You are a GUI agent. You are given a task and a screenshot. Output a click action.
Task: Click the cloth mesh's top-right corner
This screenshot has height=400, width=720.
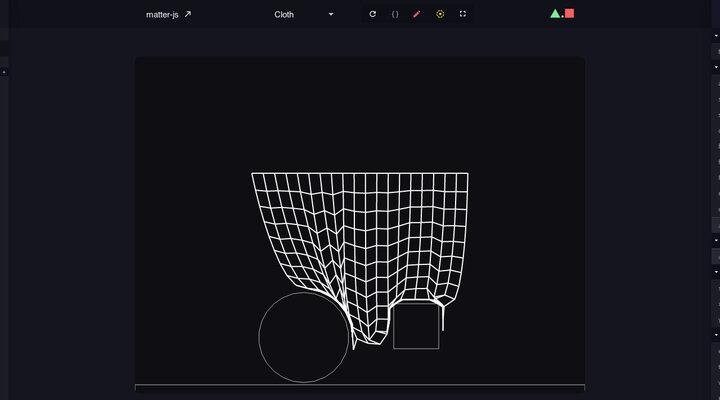tap(468, 174)
